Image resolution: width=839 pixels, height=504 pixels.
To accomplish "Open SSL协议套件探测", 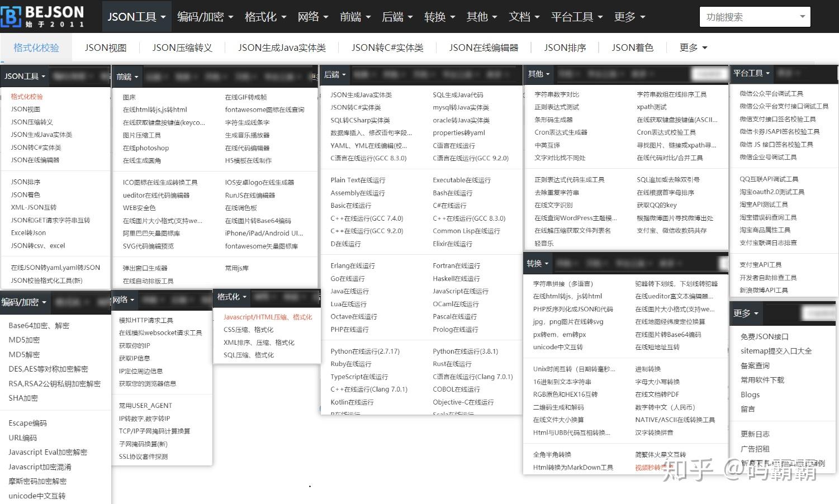I will click(x=143, y=457).
